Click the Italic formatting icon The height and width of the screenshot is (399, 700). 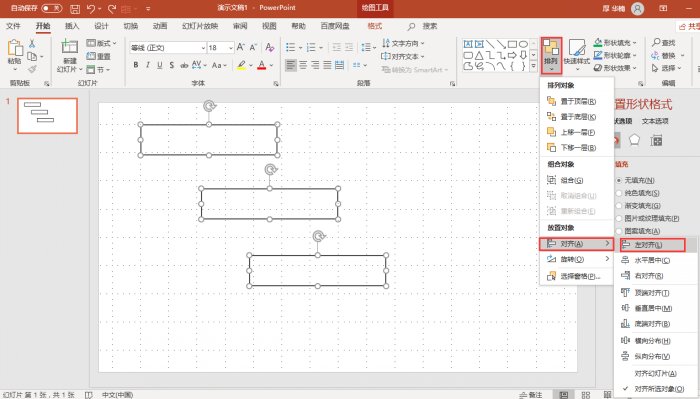pyautogui.click(x=148, y=65)
